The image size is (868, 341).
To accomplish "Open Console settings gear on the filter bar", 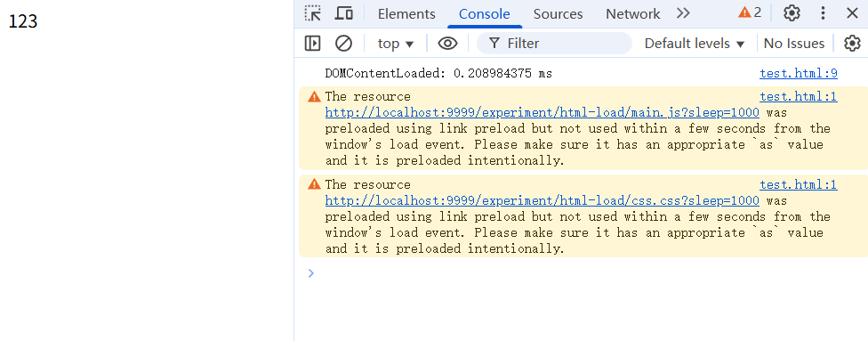I will pyautogui.click(x=852, y=44).
